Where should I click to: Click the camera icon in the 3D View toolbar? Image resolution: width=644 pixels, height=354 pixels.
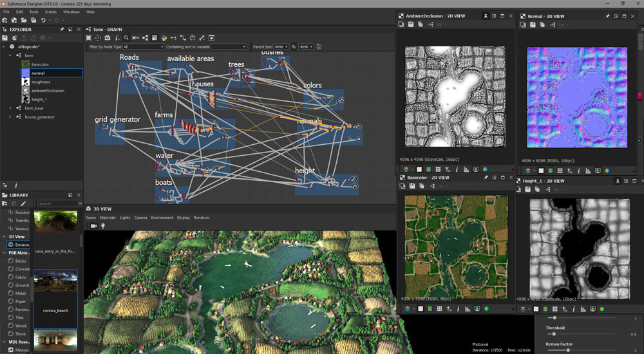(x=93, y=226)
